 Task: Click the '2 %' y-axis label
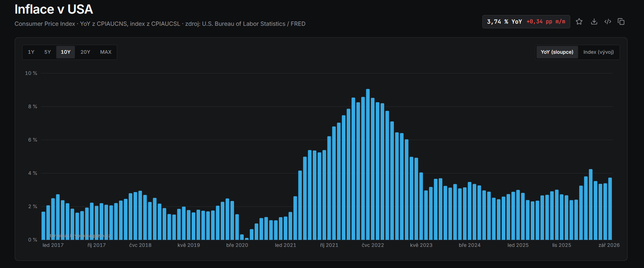[33, 206]
